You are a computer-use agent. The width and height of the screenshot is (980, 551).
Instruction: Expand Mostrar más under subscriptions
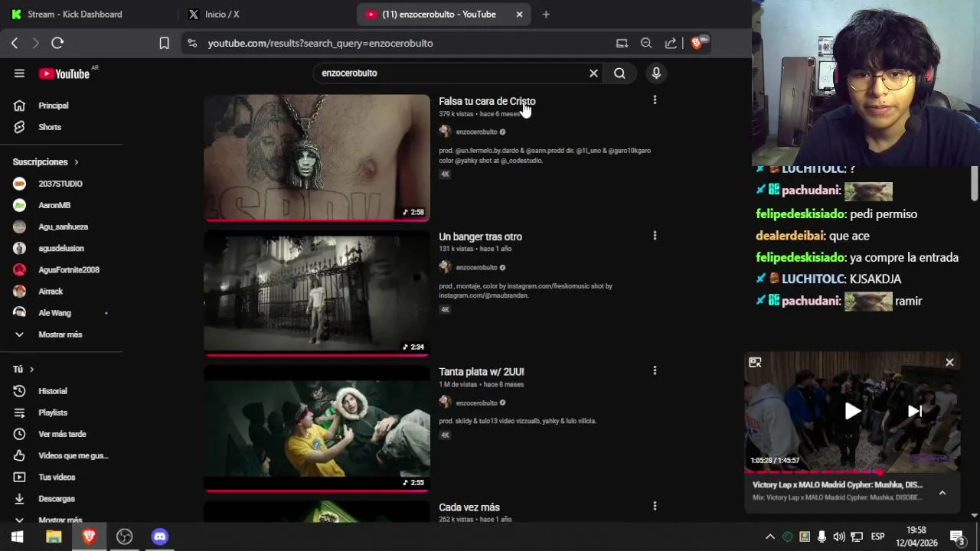(61, 334)
